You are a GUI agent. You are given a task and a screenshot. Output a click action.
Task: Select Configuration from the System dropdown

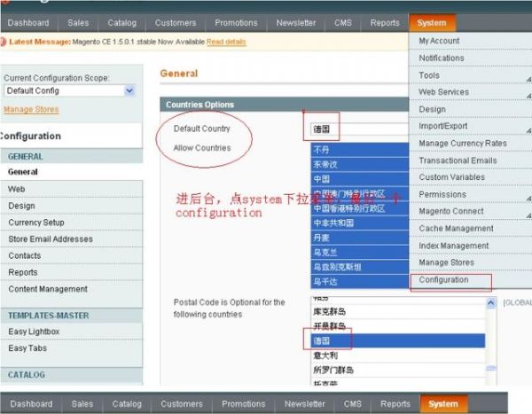pos(443,280)
